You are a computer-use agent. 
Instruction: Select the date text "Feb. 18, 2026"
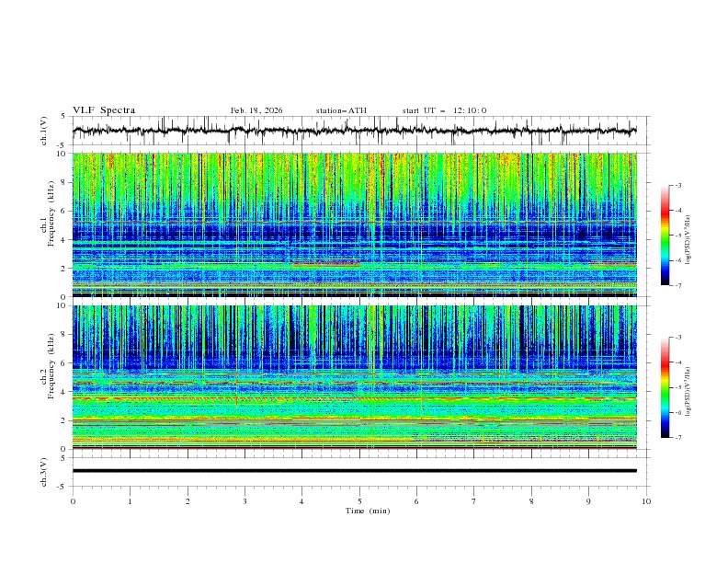click(x=256, y=110)
